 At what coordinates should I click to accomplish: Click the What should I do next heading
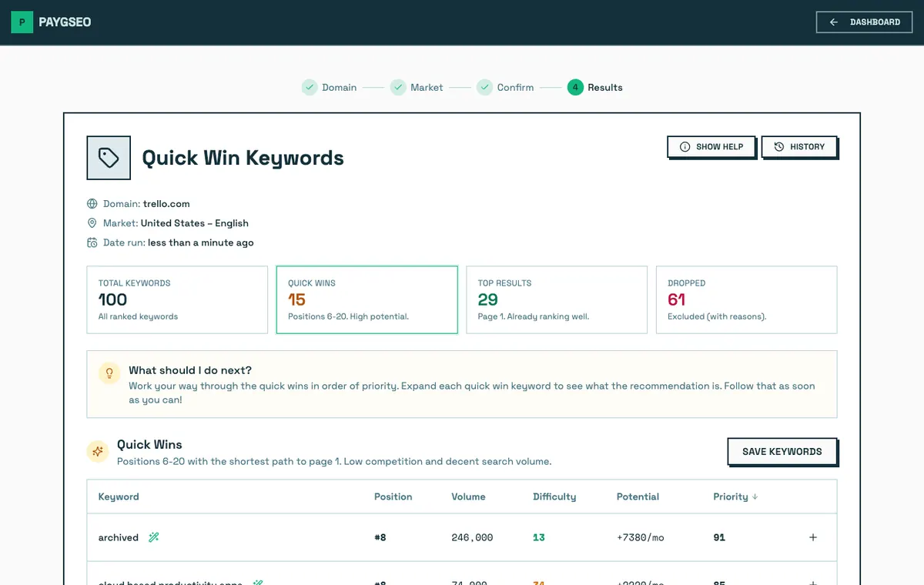coord(190,370)
